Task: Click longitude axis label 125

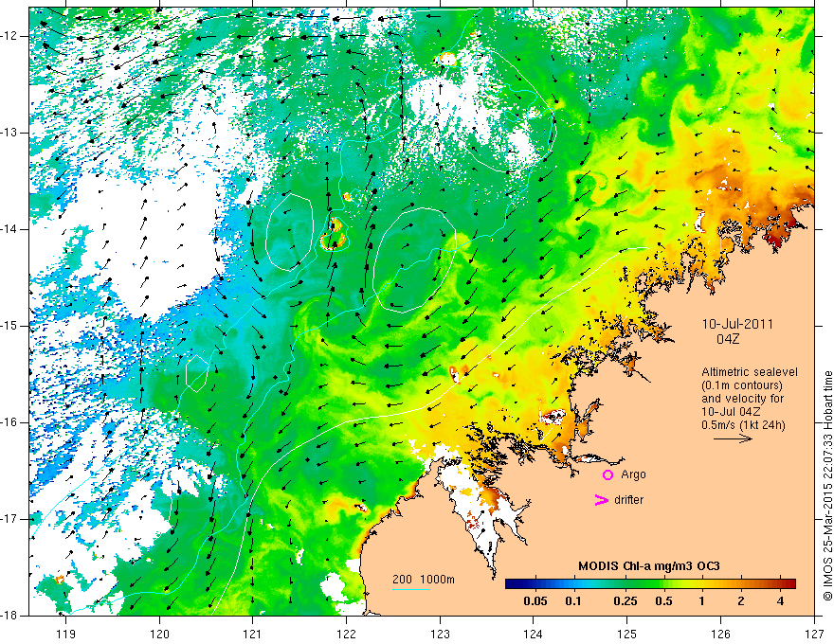Action: (627, 634)
